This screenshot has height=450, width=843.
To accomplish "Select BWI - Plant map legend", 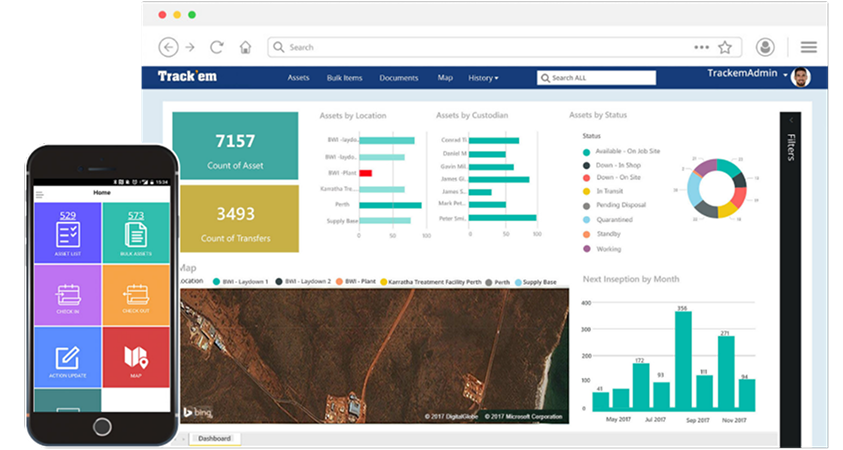I will coord(356,282).
